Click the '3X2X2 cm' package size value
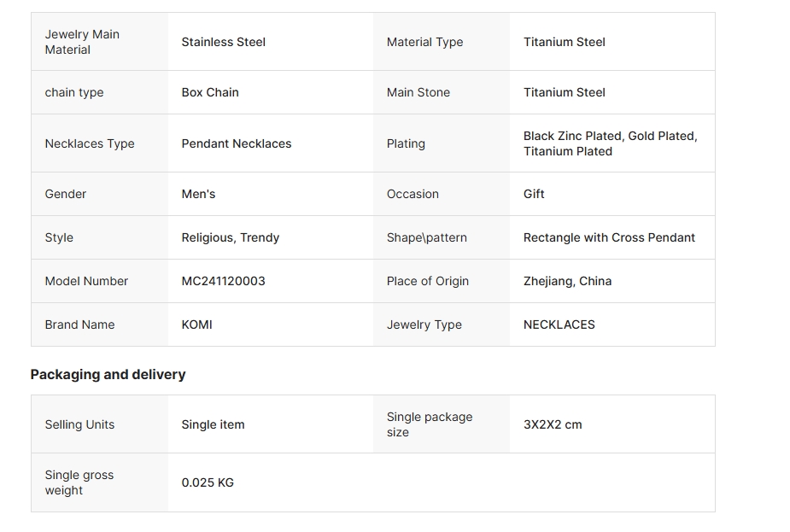 pos(553,424)
